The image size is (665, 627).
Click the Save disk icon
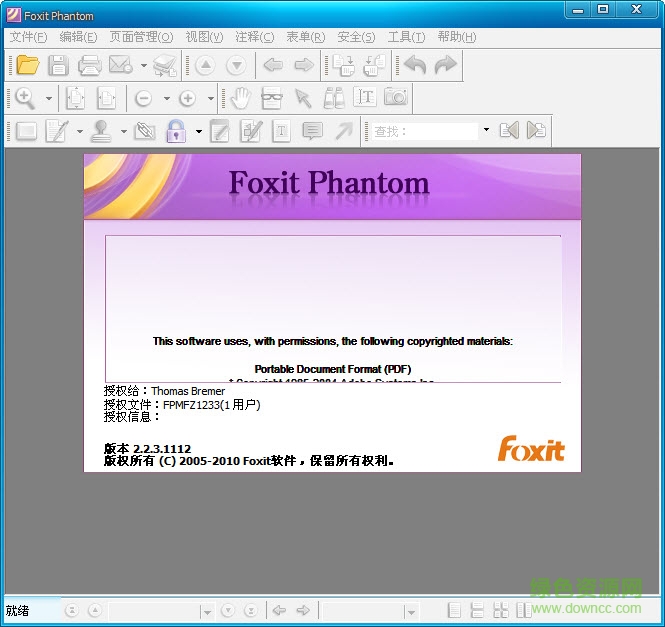point(58,66)
